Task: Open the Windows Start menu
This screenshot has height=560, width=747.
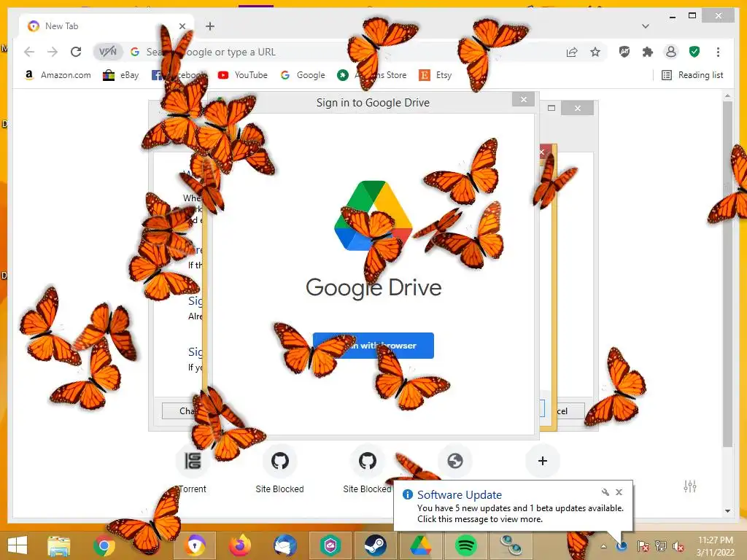Action: [x=18, y=545]
